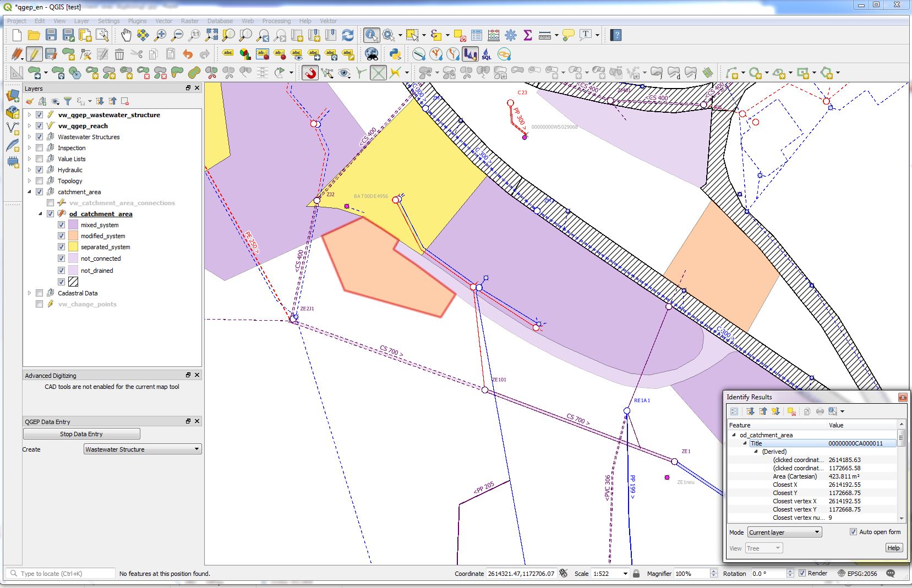Open the Mode Current layer dropdown

tap(784, 532)
